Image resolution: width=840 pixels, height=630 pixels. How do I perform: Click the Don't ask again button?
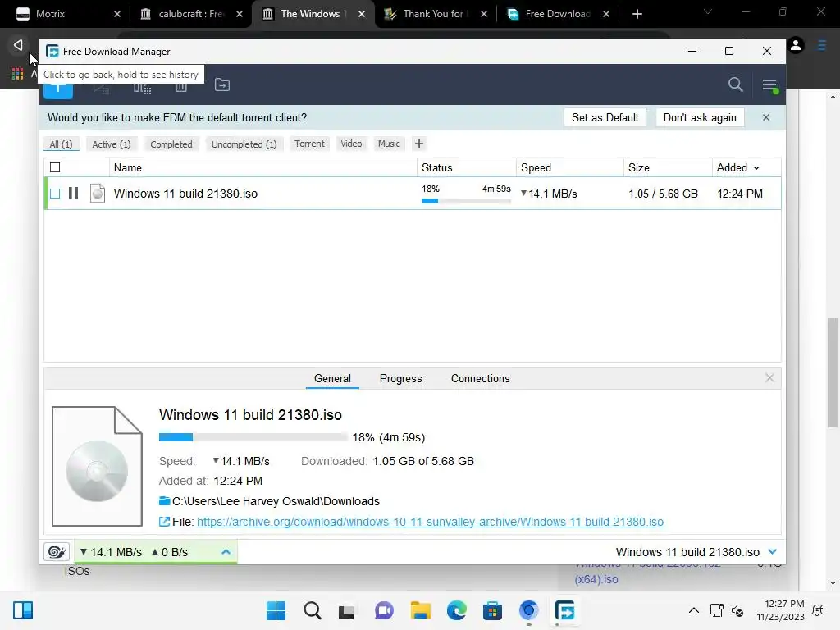click(700, 117)
